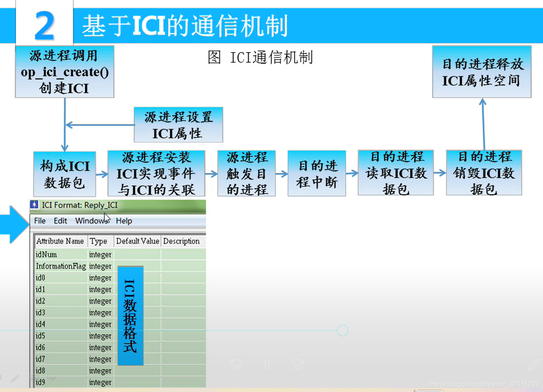
Task: Click the Default Value cell of idNum
Action: (x=138, y=255)
